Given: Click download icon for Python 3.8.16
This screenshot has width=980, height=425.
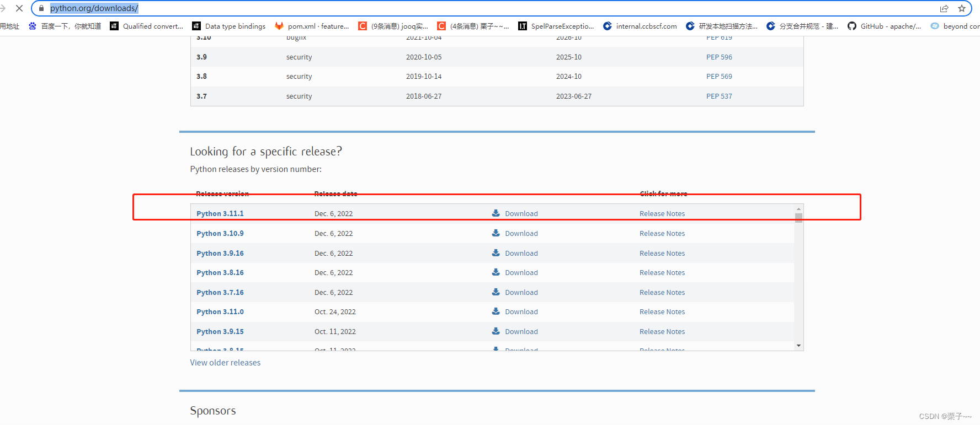Looking at the screenshot, I should coord(496,272).
